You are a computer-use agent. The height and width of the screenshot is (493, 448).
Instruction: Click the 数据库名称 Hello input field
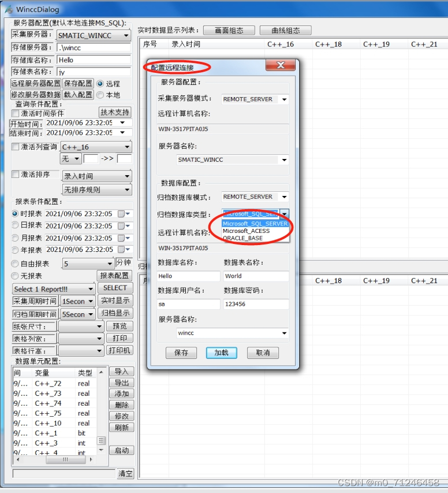pyautogui.click(x=189, y=276)
